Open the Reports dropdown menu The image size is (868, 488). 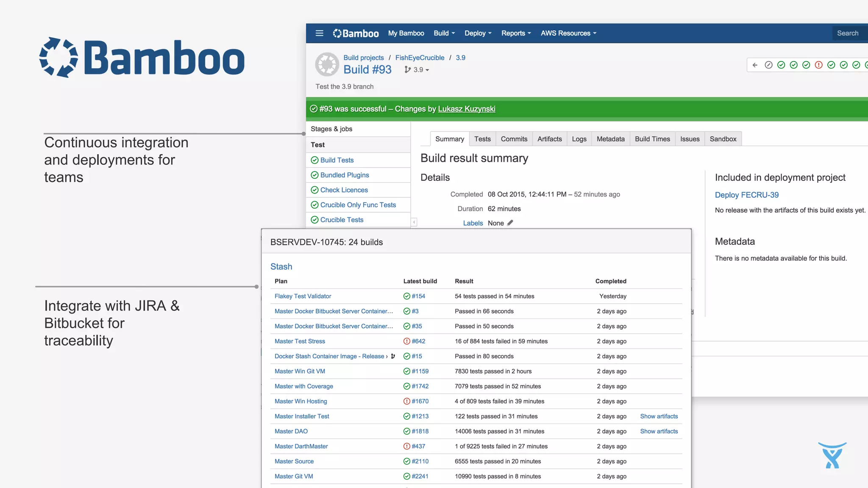pyautogui.click(x=516, y=33)
